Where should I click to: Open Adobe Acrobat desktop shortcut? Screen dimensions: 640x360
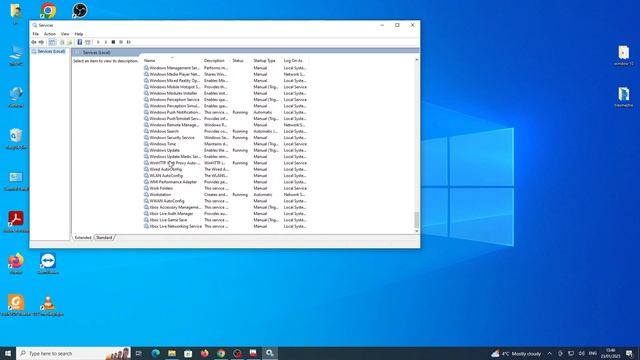[x=16, y=221]
